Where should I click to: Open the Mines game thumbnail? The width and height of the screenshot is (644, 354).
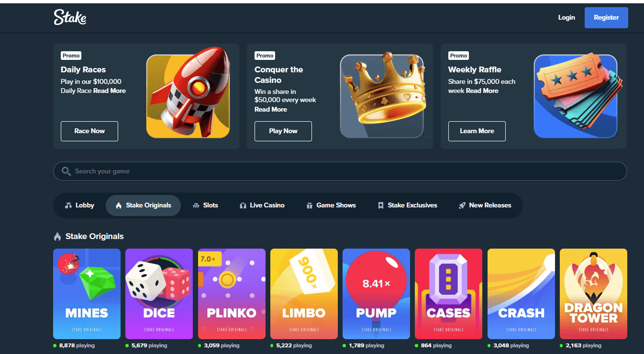87,294
